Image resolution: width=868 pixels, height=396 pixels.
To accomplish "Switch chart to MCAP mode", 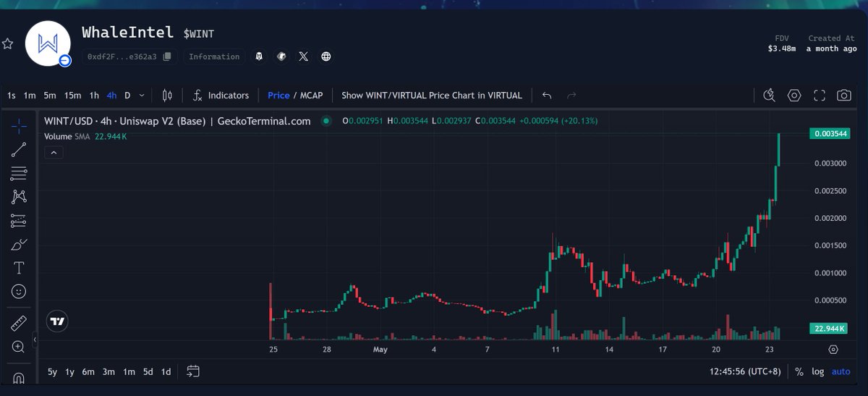I will coord(312,96).
